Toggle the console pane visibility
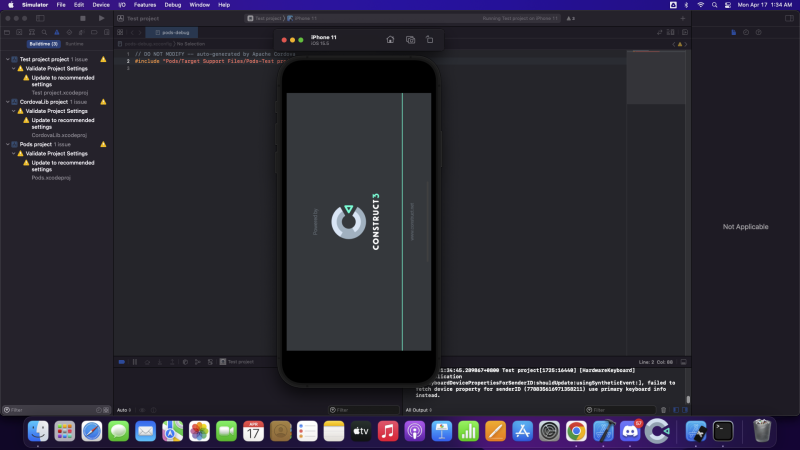The width and height of the screenshot is (800, 450). pos(685,410)
